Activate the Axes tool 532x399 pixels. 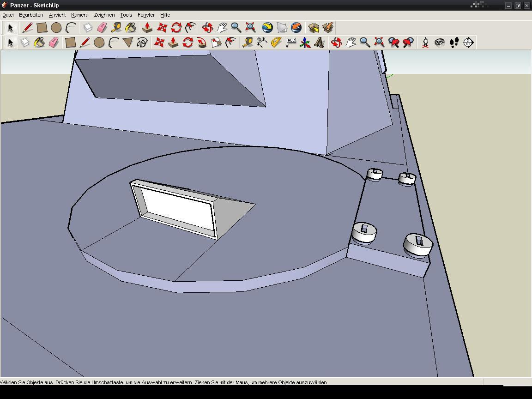pos(305,43)
